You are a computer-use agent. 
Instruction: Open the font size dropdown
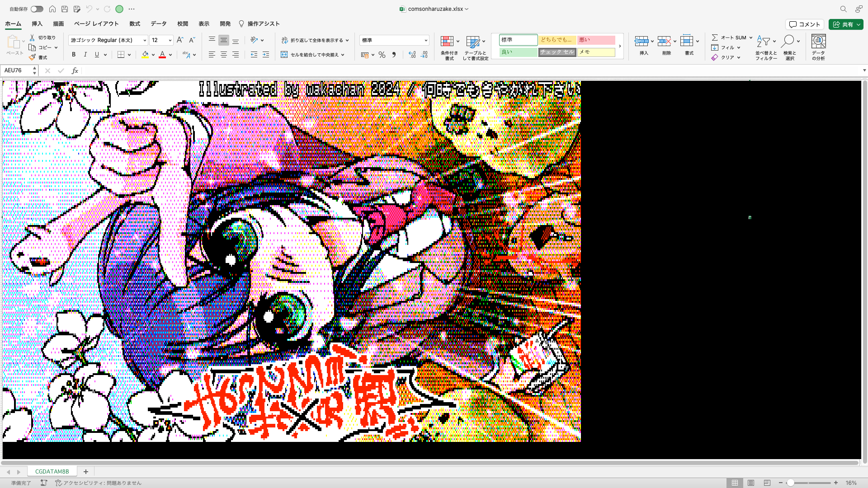pos(170,40)
